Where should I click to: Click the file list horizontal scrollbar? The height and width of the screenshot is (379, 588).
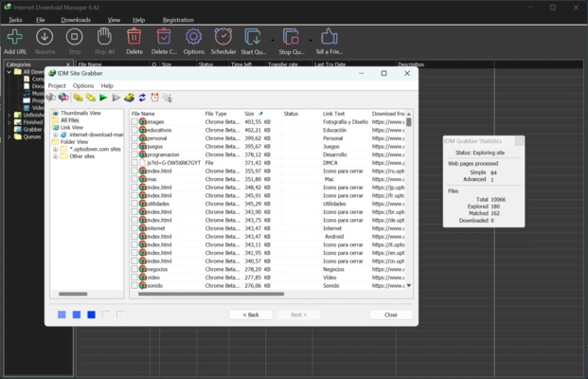211,294
